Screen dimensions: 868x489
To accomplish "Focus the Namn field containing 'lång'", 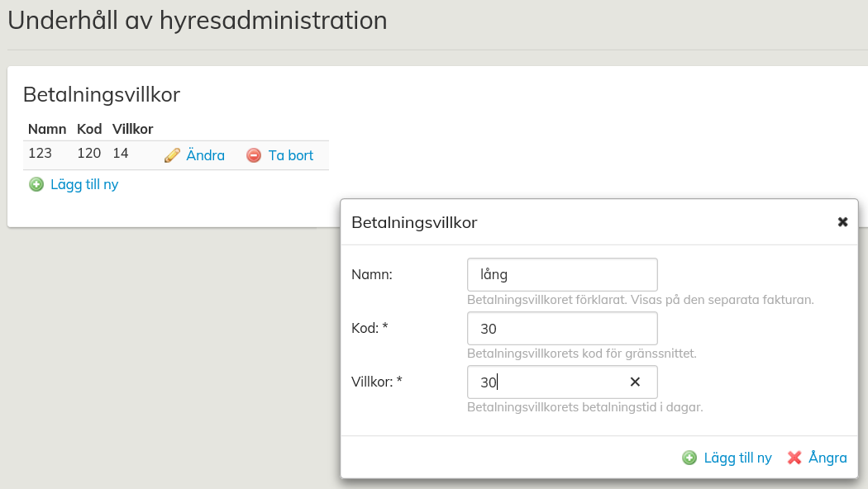I will [x=562, y=275].
